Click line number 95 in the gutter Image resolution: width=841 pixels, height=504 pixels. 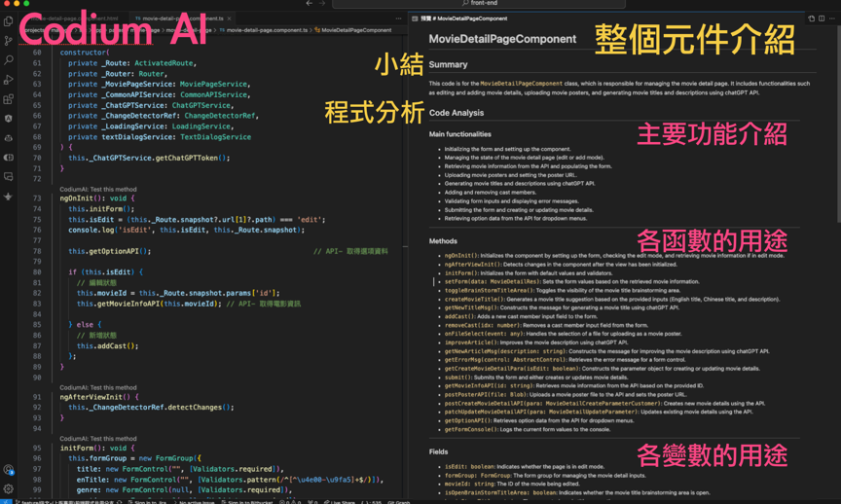(36, 449)
